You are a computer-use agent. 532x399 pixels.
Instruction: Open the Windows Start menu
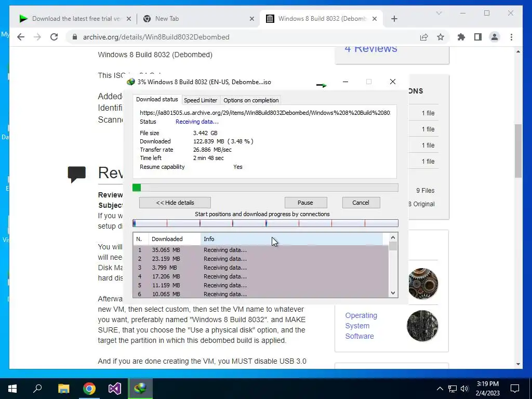coord(12,389)
